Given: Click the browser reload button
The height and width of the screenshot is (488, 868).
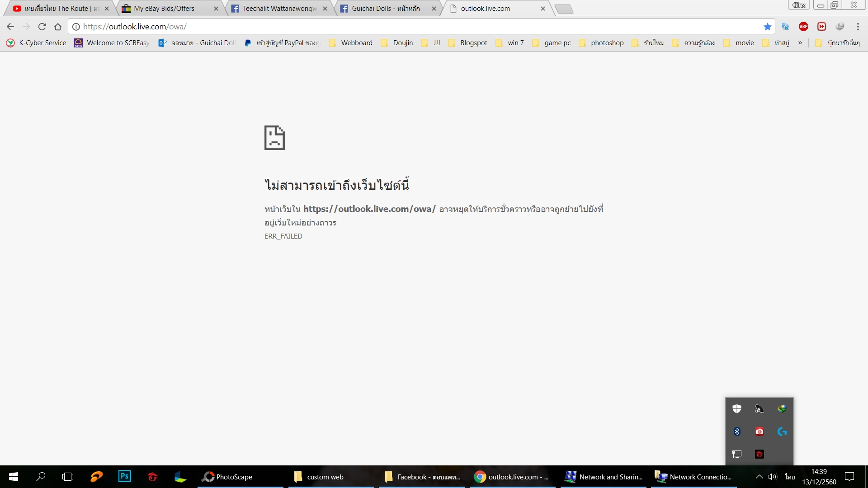Looking at the screenshot, I should pyautogui.click(x=42, y=27).
